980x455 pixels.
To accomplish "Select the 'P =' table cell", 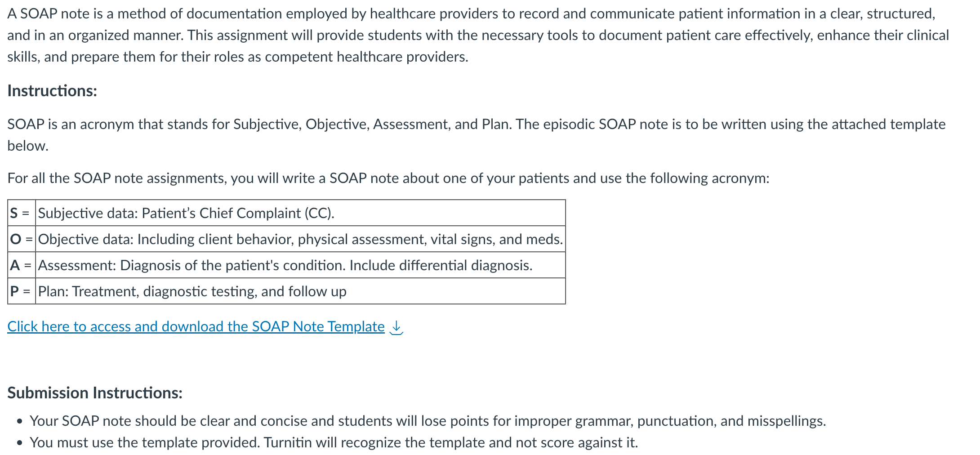I will tap(22, 291).
